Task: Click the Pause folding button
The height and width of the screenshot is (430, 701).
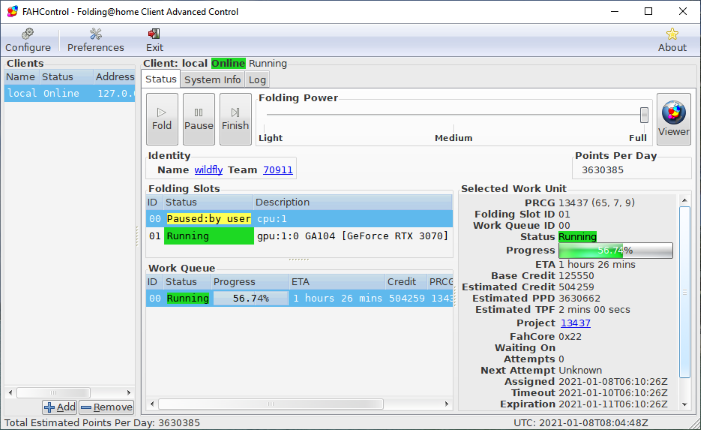Action: [x=198, y=119]
